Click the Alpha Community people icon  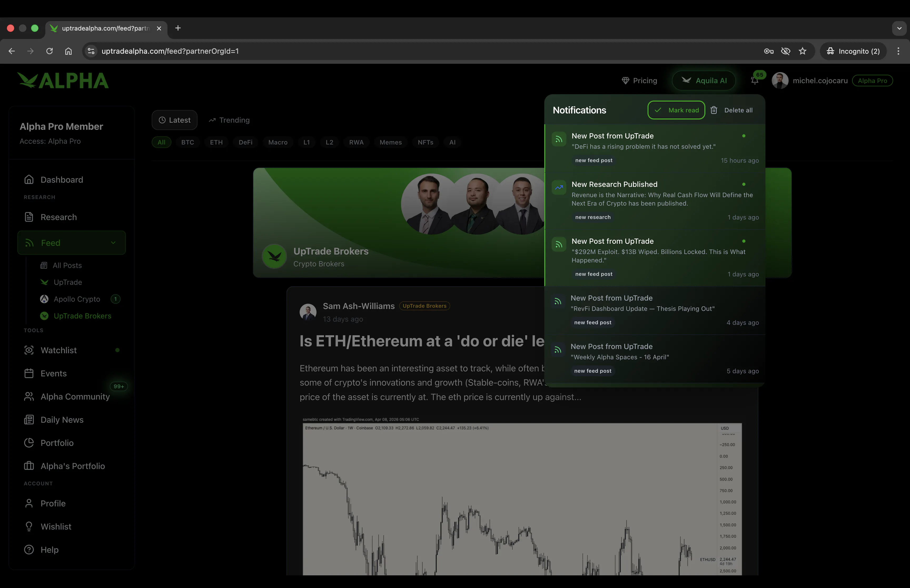[x=29, y=397]
